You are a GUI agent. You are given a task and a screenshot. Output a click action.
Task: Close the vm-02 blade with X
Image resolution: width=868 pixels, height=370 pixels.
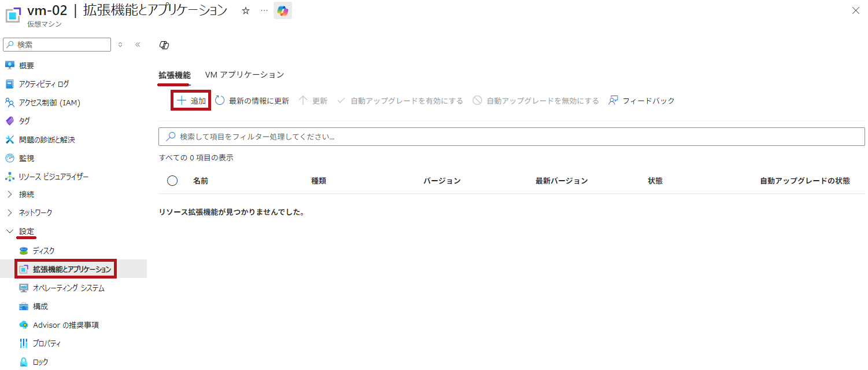(855, 10)
